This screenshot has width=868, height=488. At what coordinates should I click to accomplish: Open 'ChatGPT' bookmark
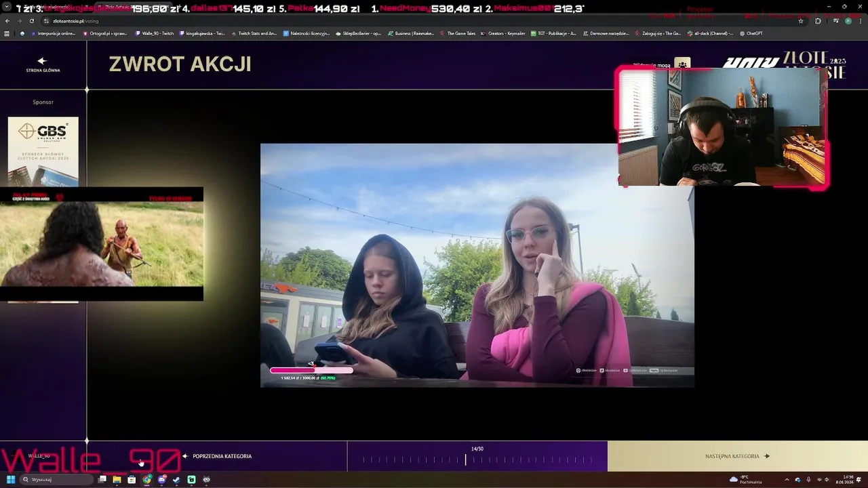[751, 33]
